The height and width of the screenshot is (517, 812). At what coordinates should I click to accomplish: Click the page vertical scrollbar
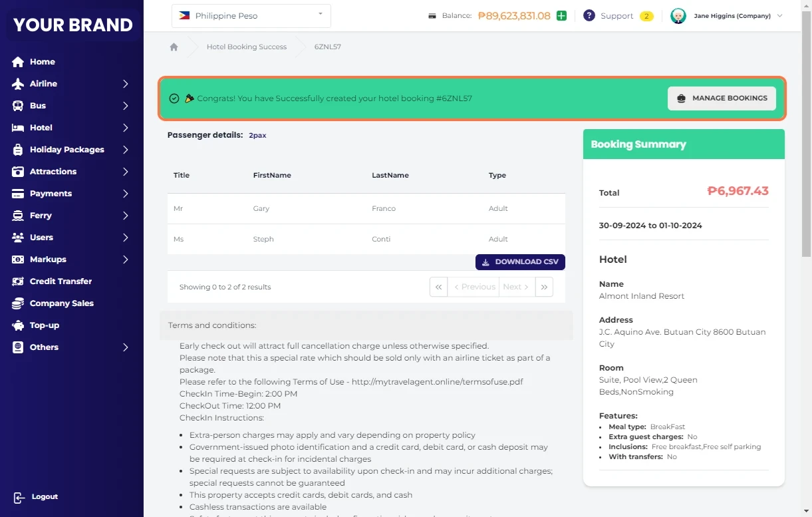point(806,133)
